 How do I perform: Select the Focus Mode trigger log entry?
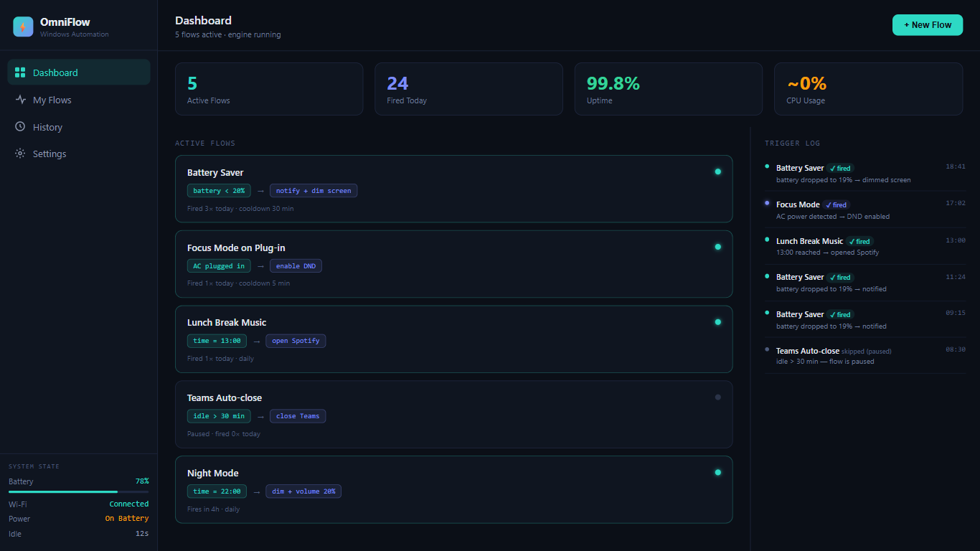[x=865, y=209]
